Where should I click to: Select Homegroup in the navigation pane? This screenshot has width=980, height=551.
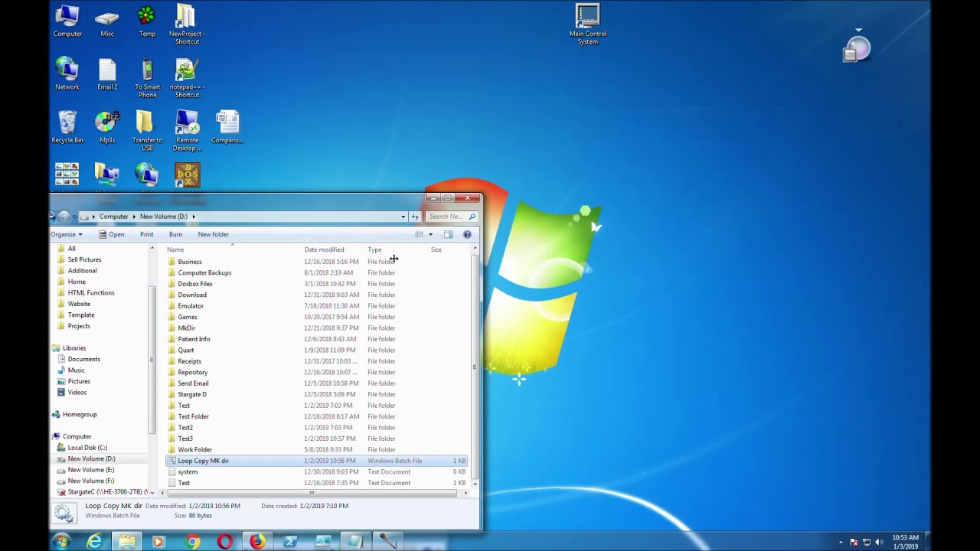point(80,415)
